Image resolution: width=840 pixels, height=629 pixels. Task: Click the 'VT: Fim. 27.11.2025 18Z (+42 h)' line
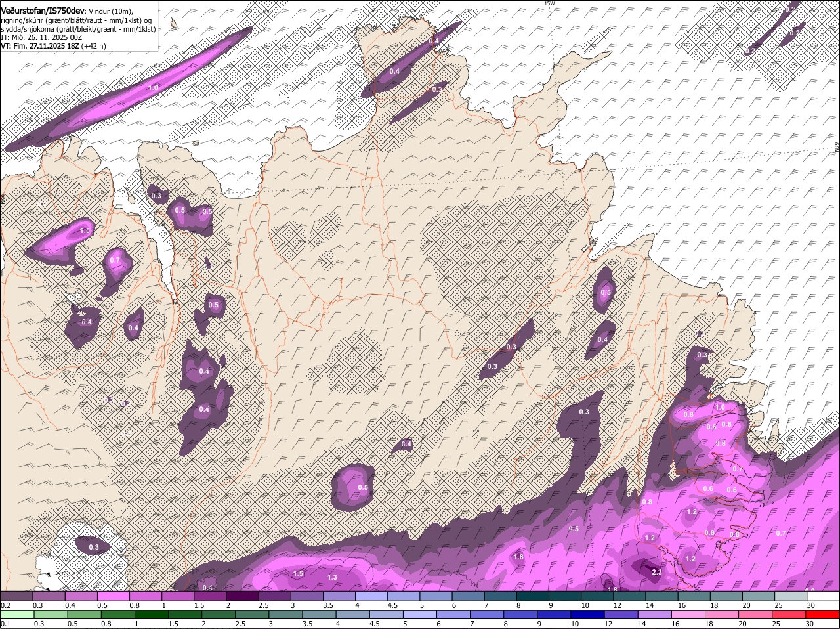53,46
